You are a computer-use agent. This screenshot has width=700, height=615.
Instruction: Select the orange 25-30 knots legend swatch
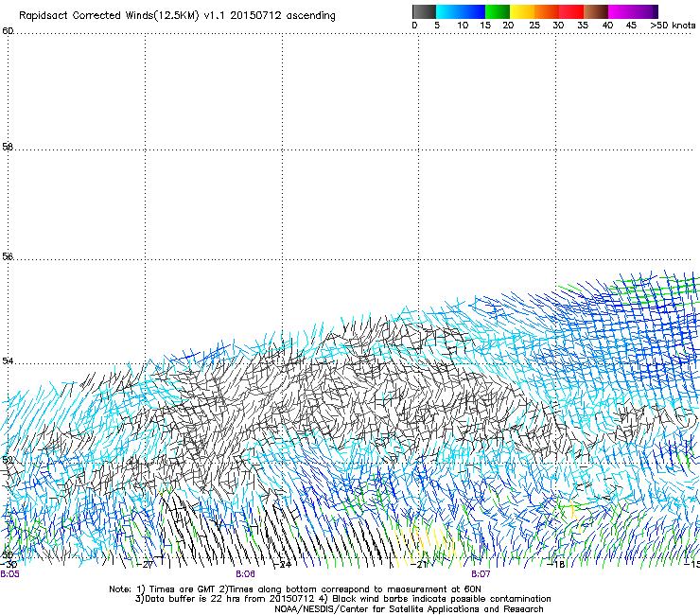click(x=547, y=11)
